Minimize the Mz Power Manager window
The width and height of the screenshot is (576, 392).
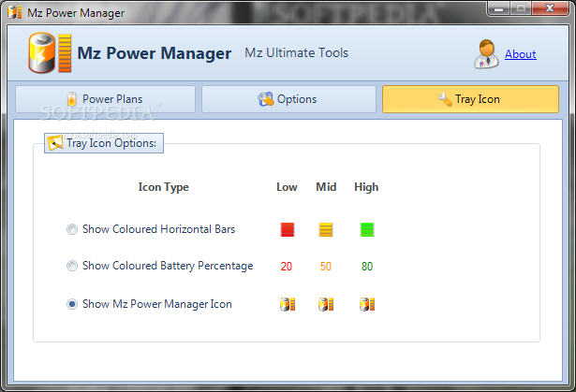point(498,8)
